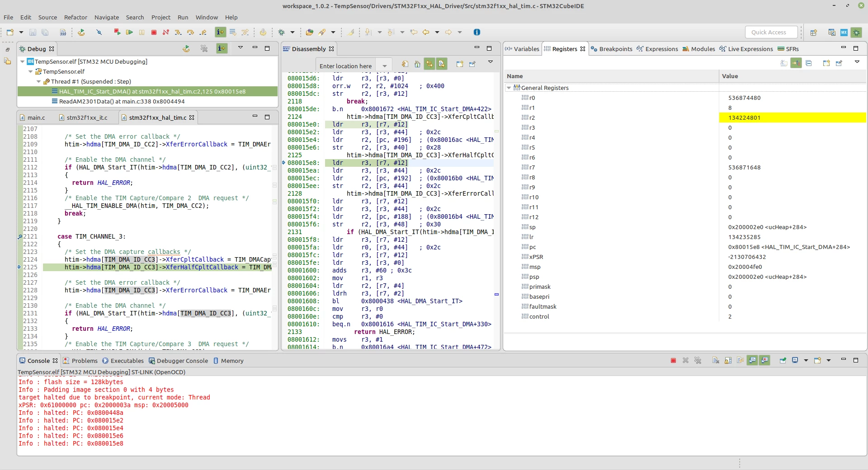
Task: Open the Registers view menu triangle
Action: pyautogui.click(x=857, y=61)
